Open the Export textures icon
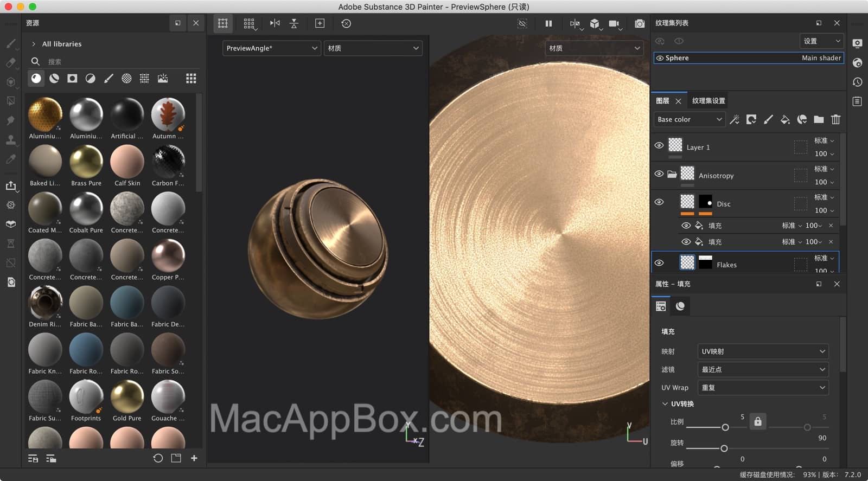 coord(10,186)
